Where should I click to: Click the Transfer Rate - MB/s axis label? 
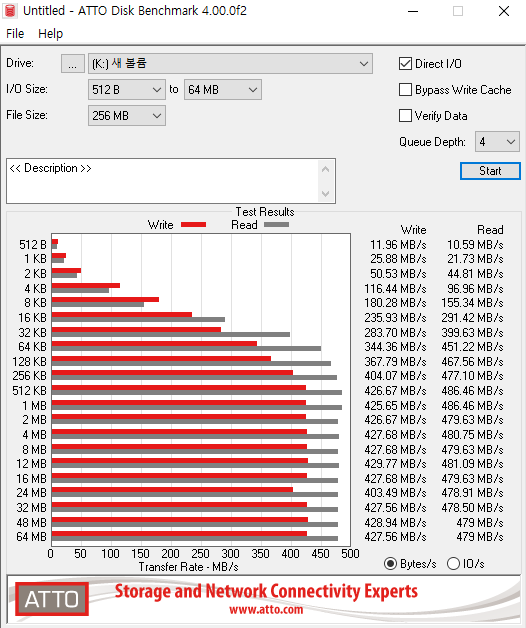point(188,567)
